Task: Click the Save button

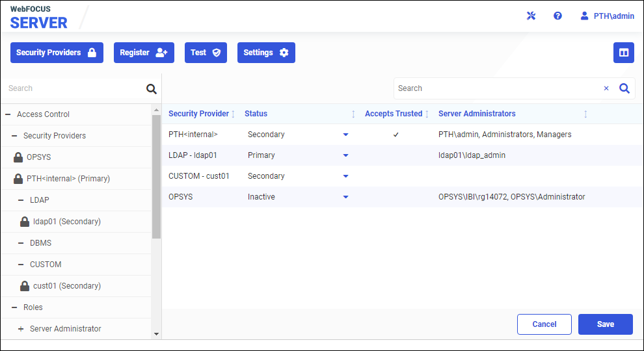Action: point(606,324)
